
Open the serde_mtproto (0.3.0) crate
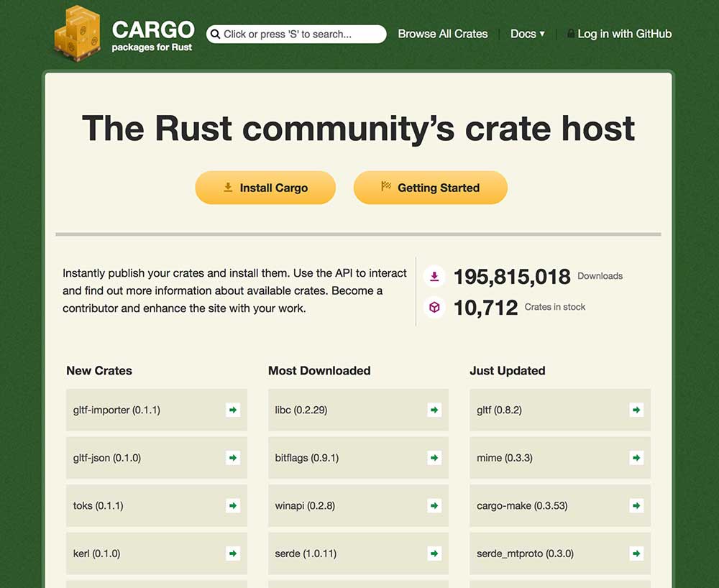[560, 553]
